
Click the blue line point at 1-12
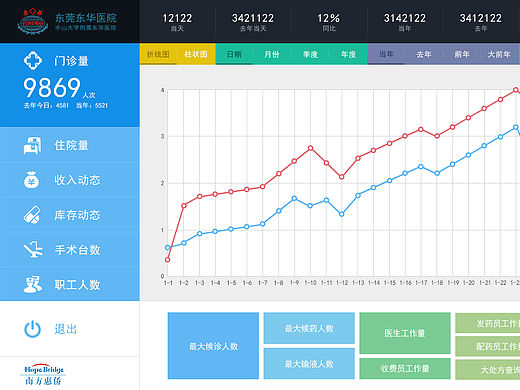(x=342, y=214)
